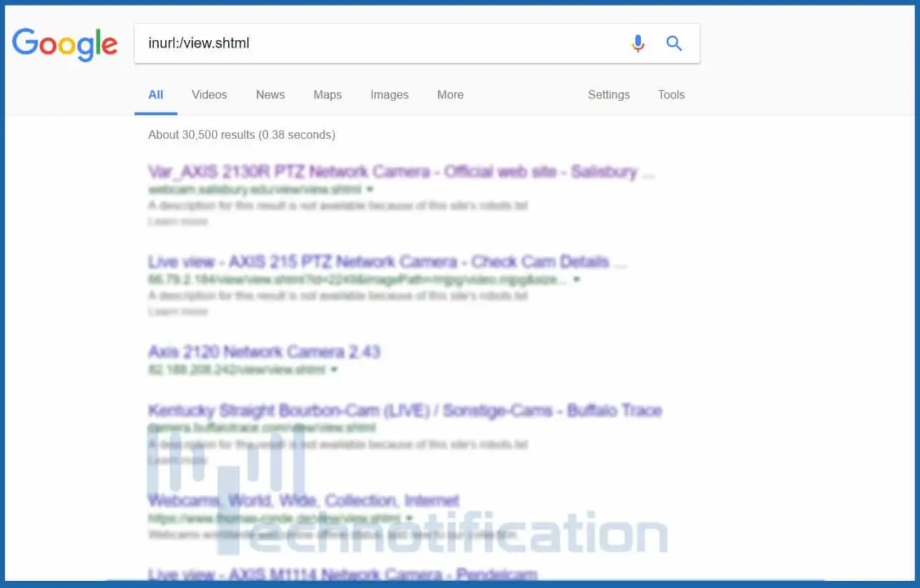The width and height of the screenshot is (920, 588).
Task: Open the News tab
Action: (x=270, y=94)
